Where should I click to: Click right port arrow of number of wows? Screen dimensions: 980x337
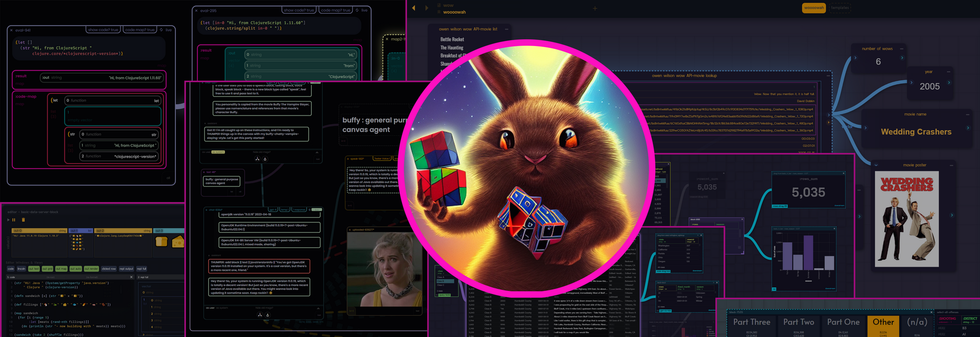tap(902, 58)
